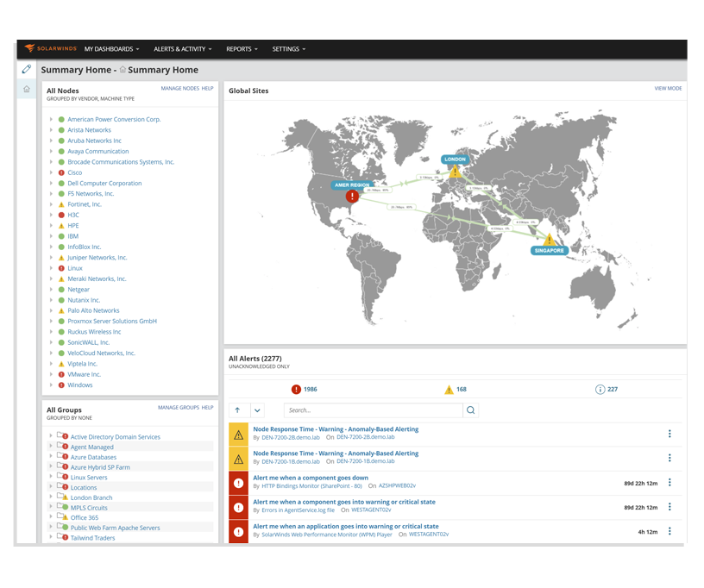This screenshot has width=704, height=588.
Task: Click the pencil edit icon in sidebar
Action: pos(27,69)
